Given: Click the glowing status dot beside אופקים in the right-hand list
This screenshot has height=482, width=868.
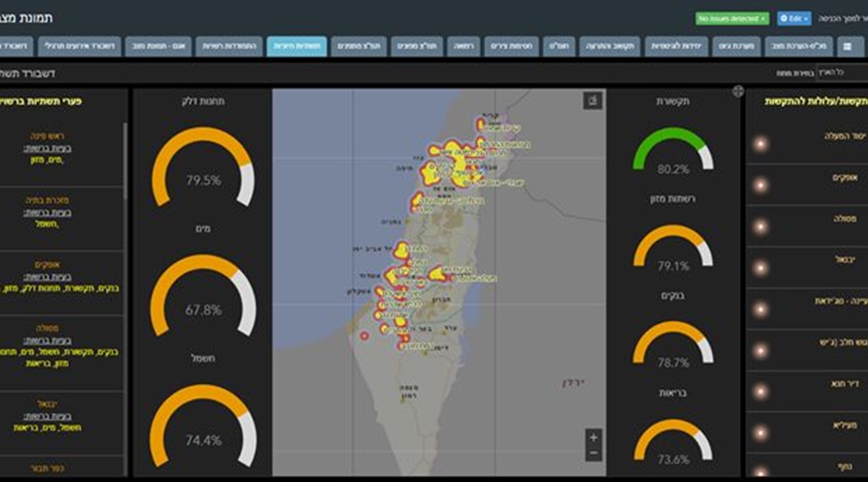Looking at the screenshot, I should tap(760, 185).
